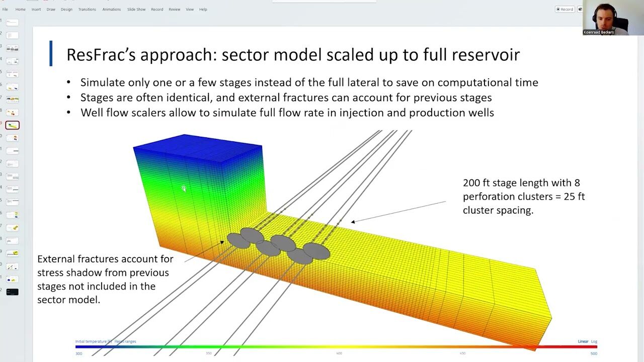Click the bullet starting "Stages are often identical"
Image resolution: width=644 pixels, height=362 pixels.
[286, 98]
